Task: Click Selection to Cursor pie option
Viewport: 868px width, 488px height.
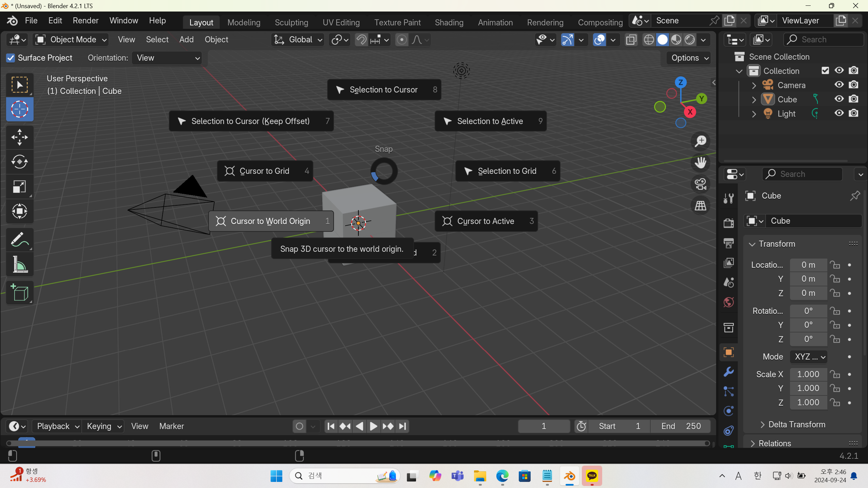Action: [x=383, y=90]
